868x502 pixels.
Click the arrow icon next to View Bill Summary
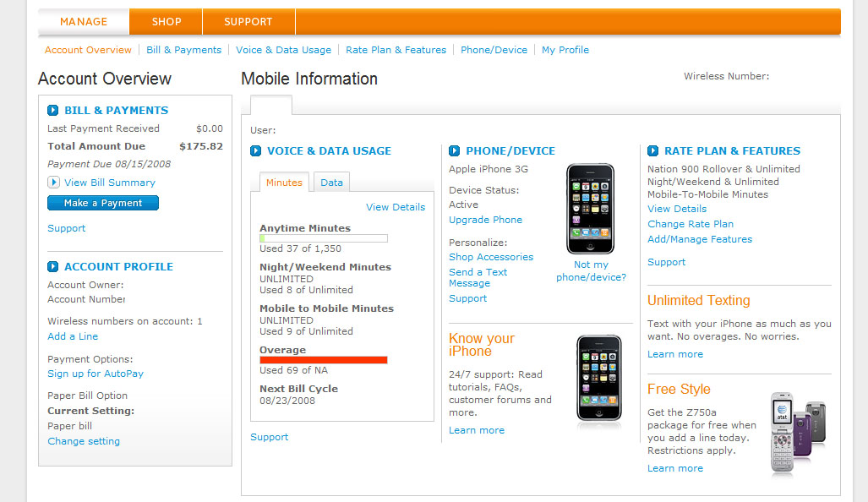point(53,182)
